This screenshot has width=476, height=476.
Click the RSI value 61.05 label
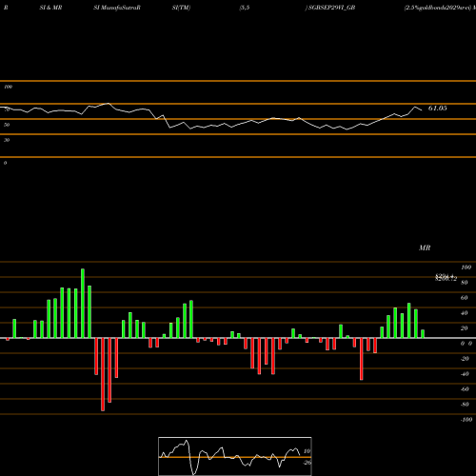pos(437,109)
